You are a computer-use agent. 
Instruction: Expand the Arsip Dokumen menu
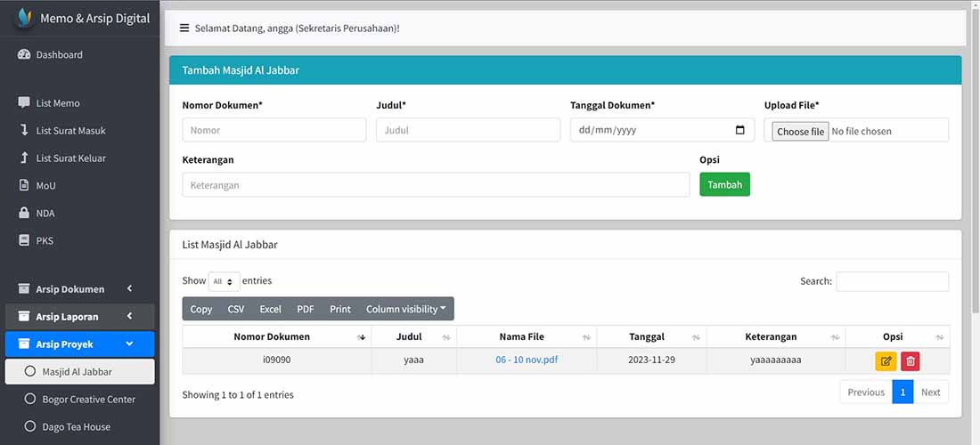click(x=80, y=289)
